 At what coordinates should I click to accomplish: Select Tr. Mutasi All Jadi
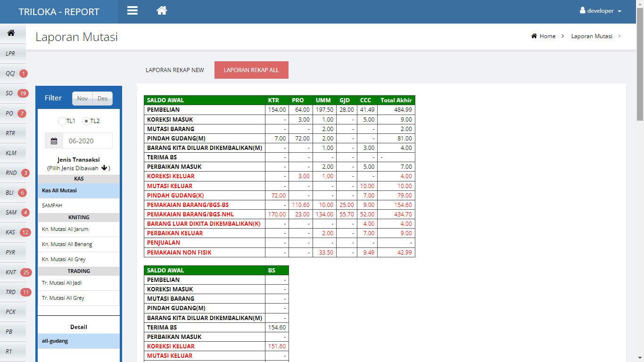79,283
